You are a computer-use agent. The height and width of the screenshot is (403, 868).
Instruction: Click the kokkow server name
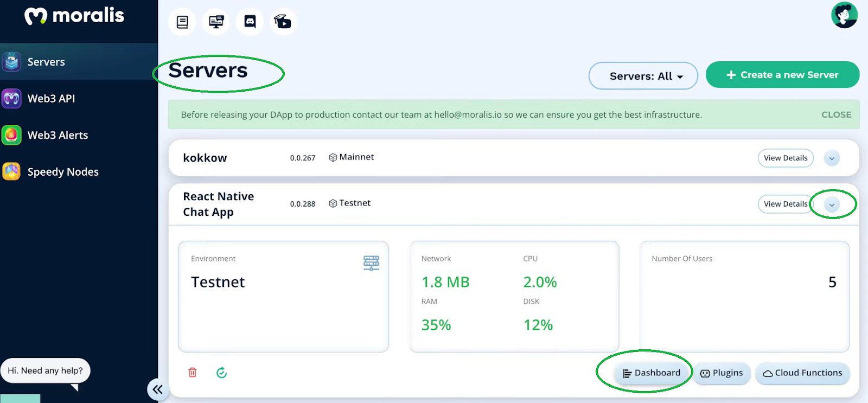coord(205,158)
